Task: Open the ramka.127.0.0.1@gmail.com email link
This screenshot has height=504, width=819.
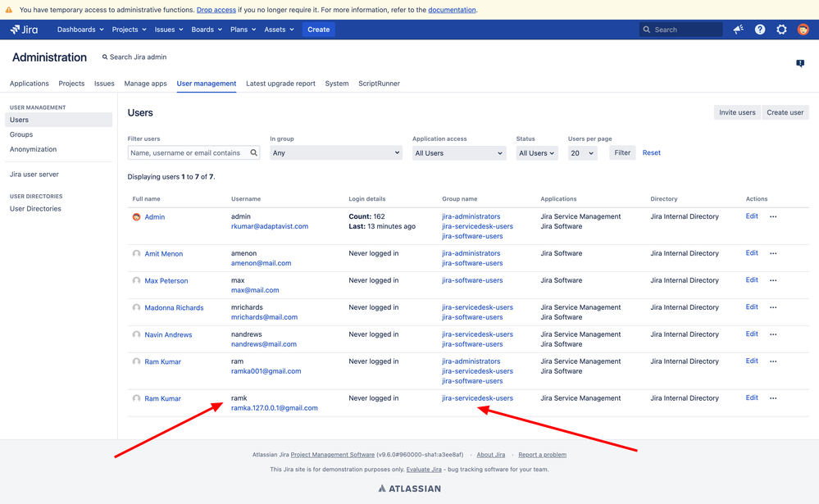Action: tap(274, 408)
